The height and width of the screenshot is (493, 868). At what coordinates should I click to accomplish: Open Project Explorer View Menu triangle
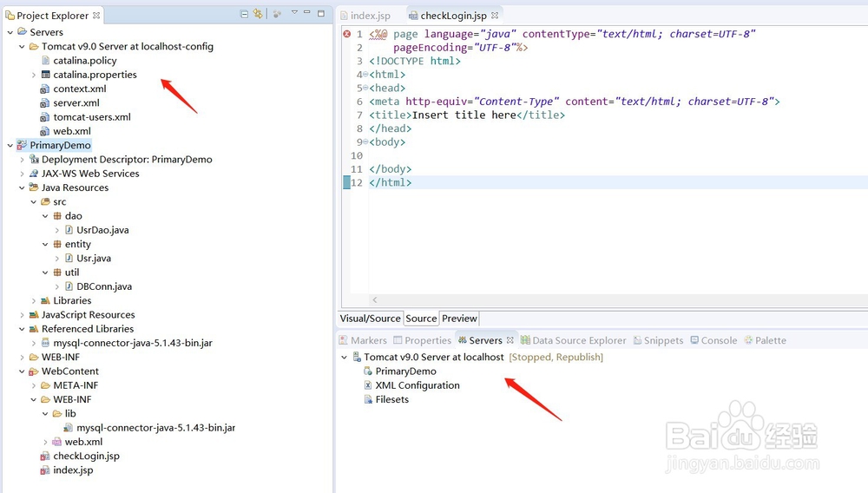coord(294,13)
